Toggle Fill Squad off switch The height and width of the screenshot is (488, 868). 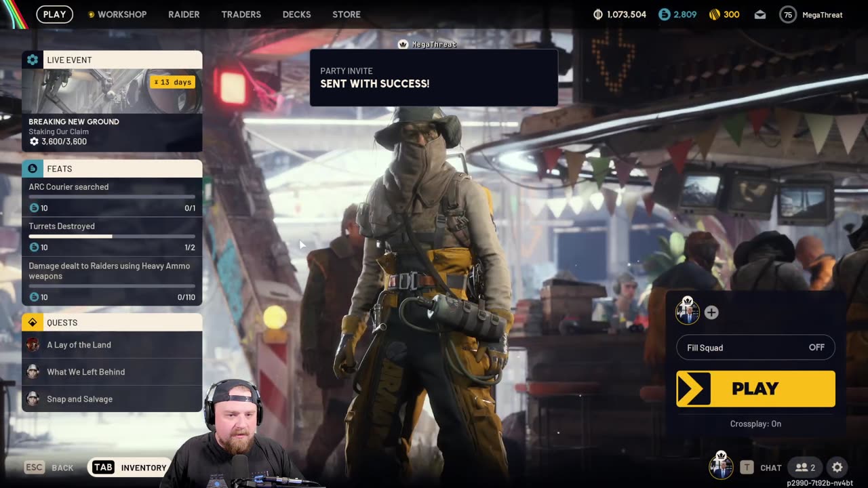[755, 348]
